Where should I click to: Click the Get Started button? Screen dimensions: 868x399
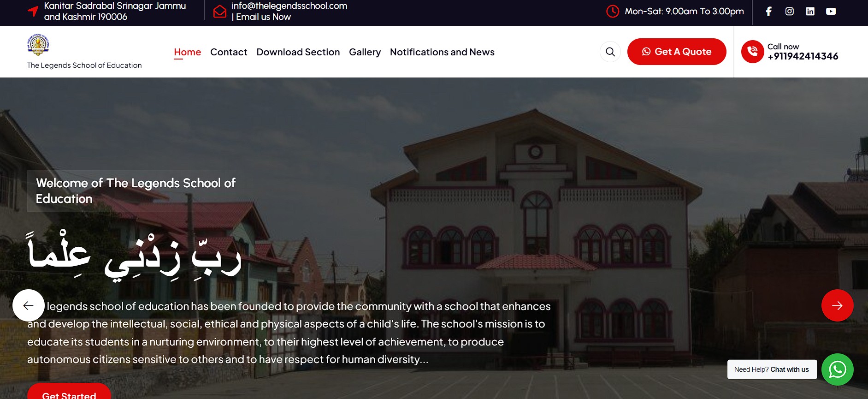click(69, 392)
